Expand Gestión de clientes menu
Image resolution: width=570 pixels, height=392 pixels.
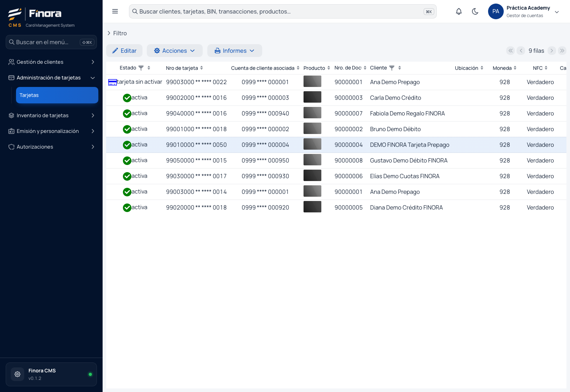(51, 62)
